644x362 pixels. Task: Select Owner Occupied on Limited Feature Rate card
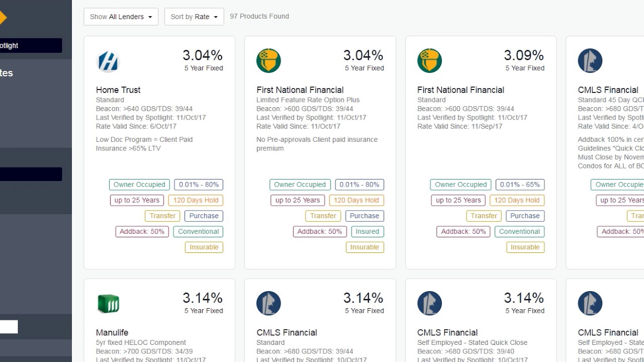[x=300, y=185]
